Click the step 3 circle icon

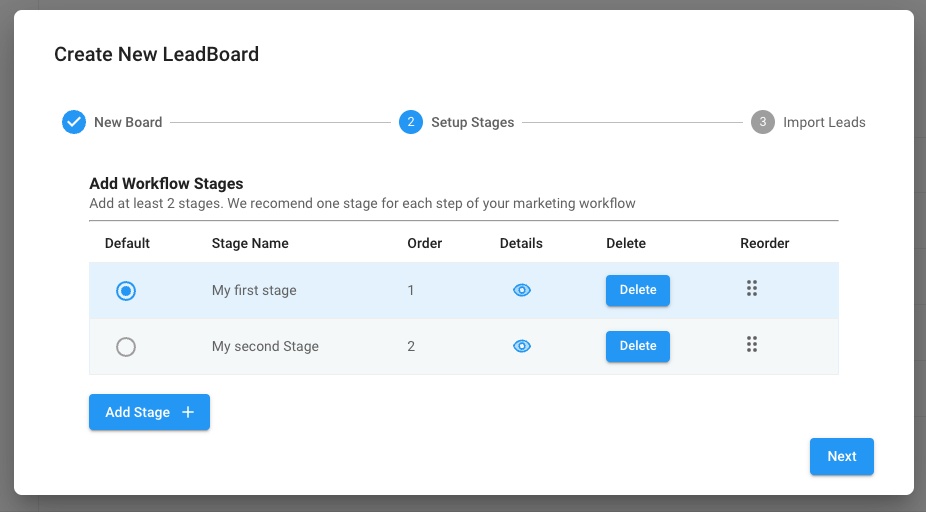pyautogui.click(x=763, y=122)
